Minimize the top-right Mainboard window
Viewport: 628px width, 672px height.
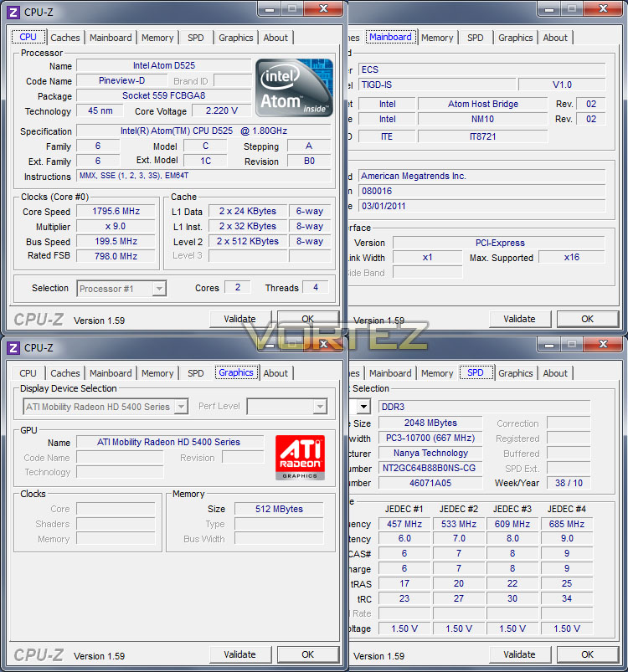coord(549,8)
